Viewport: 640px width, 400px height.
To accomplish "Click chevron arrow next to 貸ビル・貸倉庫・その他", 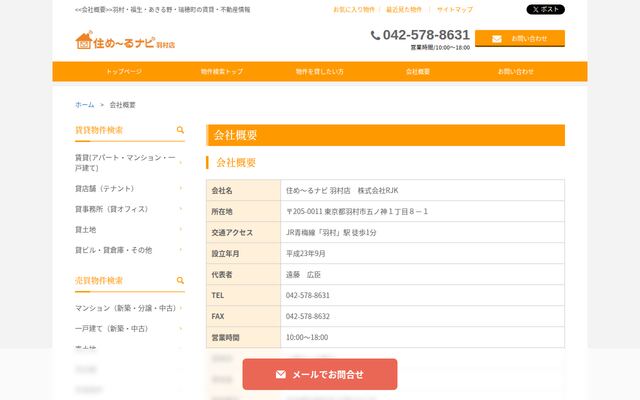I will (x=181, y=249).
